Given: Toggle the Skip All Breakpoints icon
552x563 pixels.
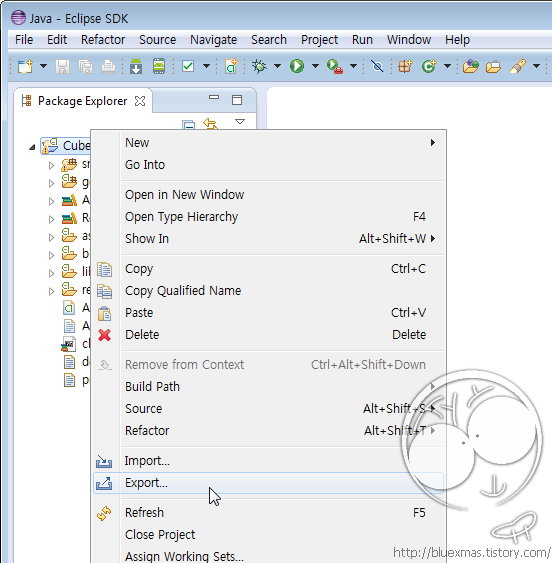Looking at the screenshot, I should tap(377, 66).
